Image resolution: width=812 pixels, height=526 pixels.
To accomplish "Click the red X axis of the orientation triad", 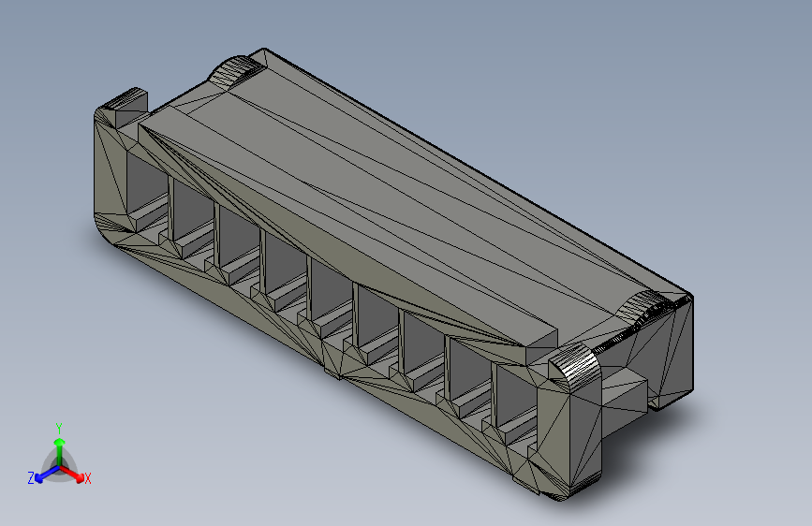I will point(73,474).
